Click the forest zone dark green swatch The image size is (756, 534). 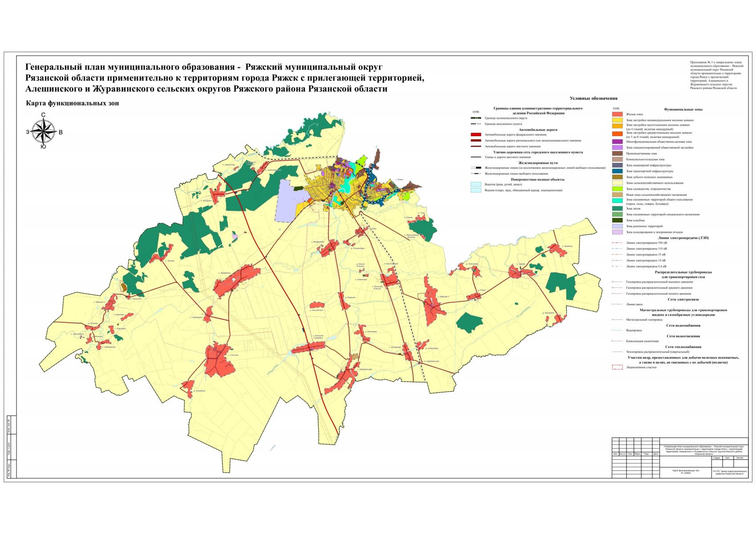617,208
